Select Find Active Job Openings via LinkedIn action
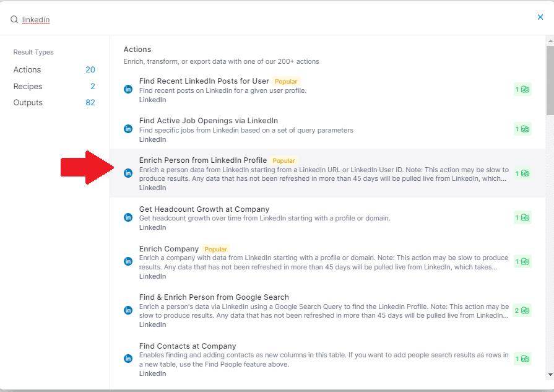 pyautogui.click(x=209, y=121)
